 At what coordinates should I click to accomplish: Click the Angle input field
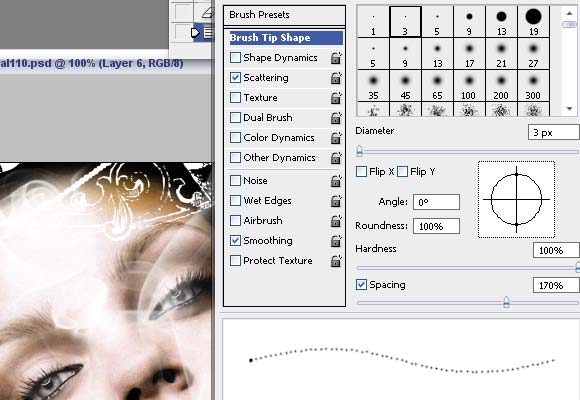[436, 202]
